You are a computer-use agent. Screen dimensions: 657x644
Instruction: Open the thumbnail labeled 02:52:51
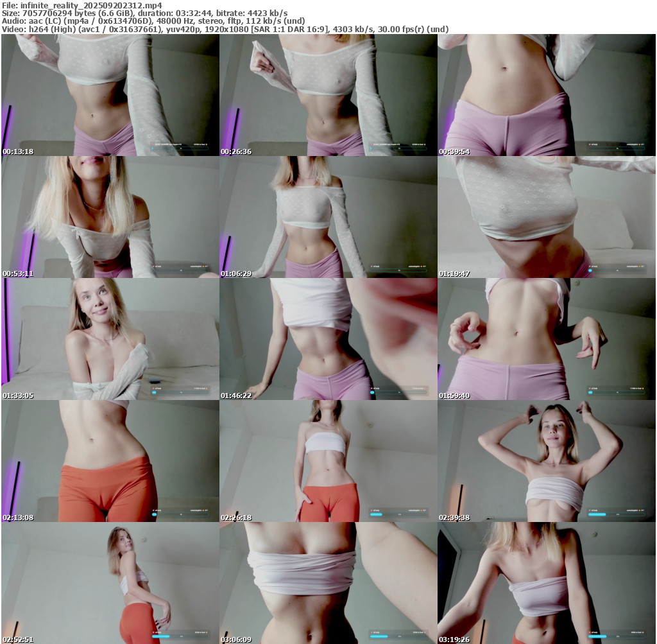[110, 583]
